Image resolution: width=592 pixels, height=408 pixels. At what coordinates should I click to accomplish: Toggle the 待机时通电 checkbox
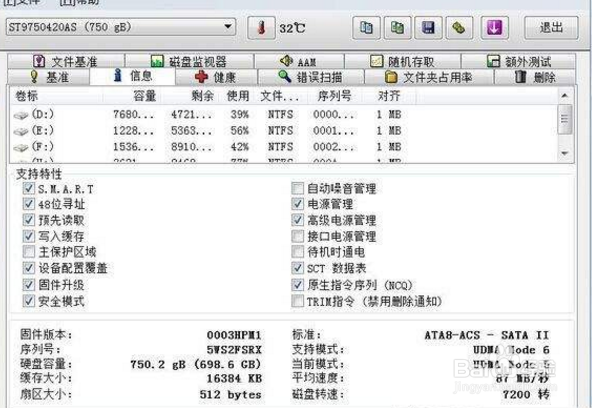pyautogui.click(x=298, y=252)
